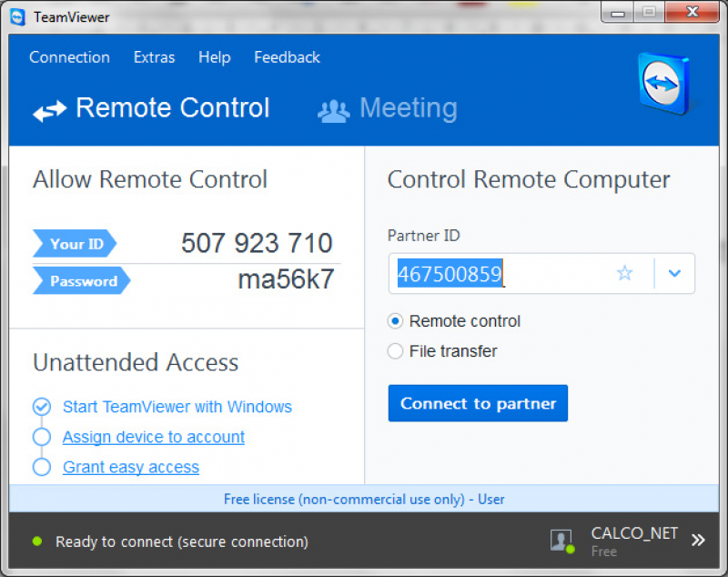
Task: Switch to the Meeting tab
Action: [389, 109]
